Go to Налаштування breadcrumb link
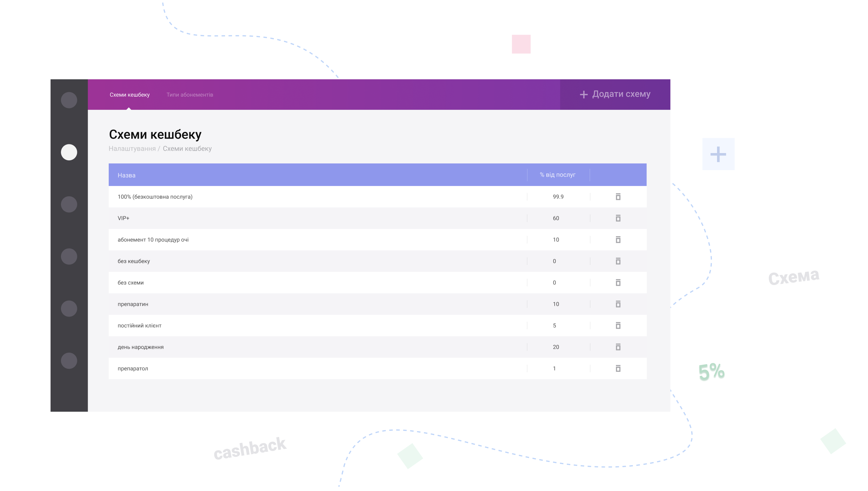The image size is (868, 491). click(132, 149)
